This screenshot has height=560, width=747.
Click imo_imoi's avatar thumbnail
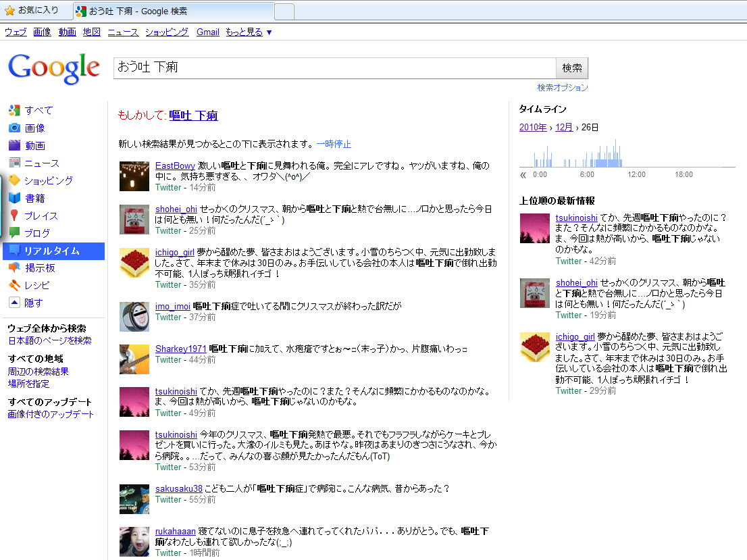134,316
